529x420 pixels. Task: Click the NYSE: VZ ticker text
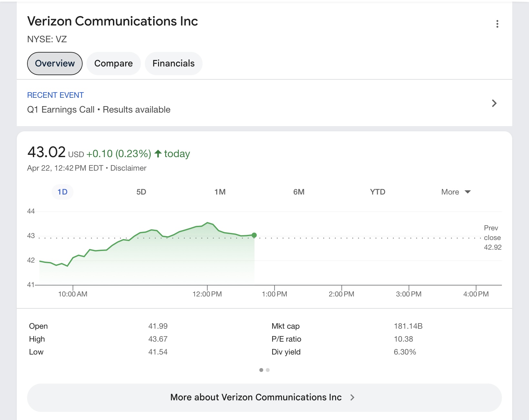tap(47, 39)
